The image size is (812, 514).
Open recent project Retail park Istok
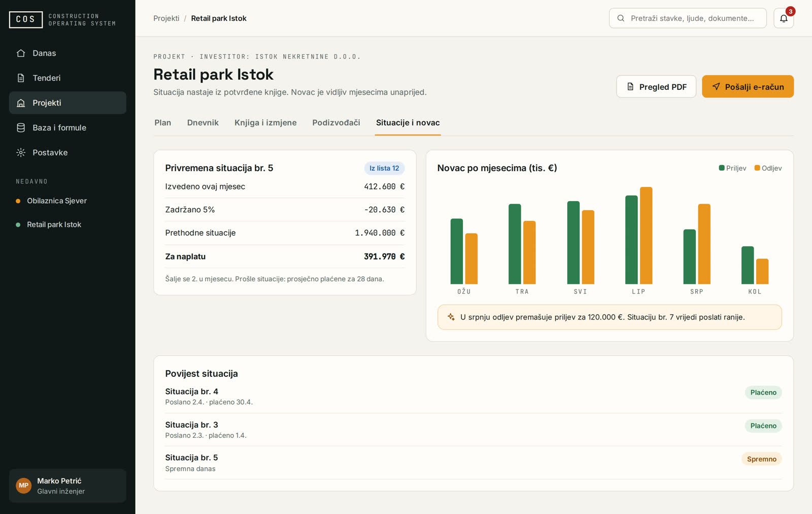click(x=67, y=225)
